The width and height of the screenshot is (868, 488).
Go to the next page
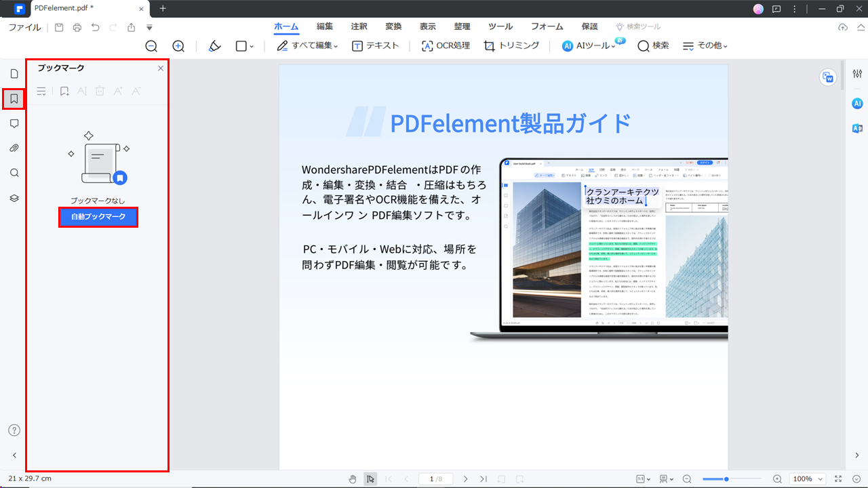point(466,479)
